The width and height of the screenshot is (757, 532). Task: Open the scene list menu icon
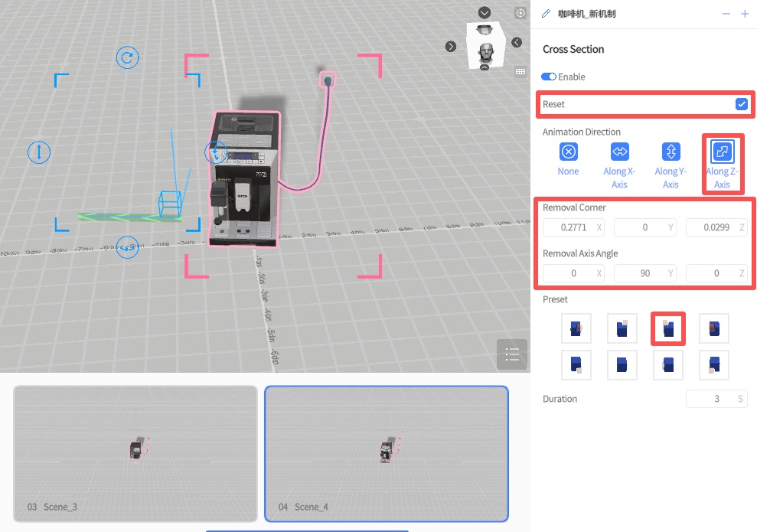point(512,354)
